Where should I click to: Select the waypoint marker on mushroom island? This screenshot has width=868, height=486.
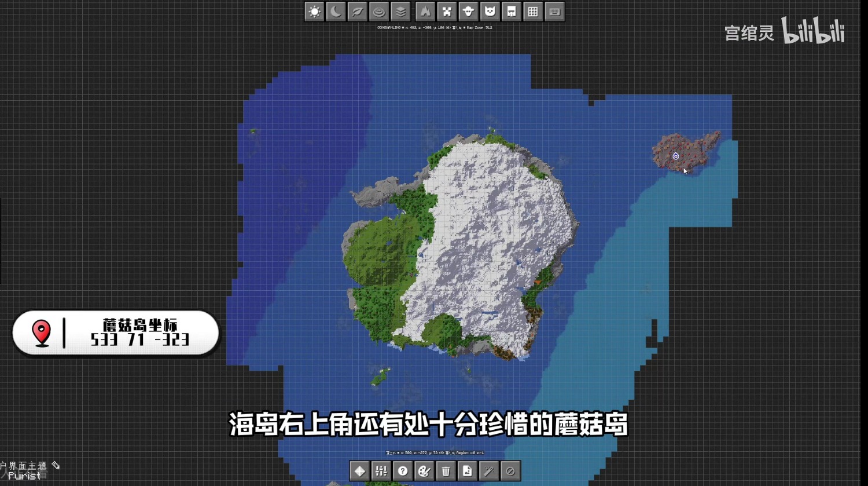click(x=675, y=156)
